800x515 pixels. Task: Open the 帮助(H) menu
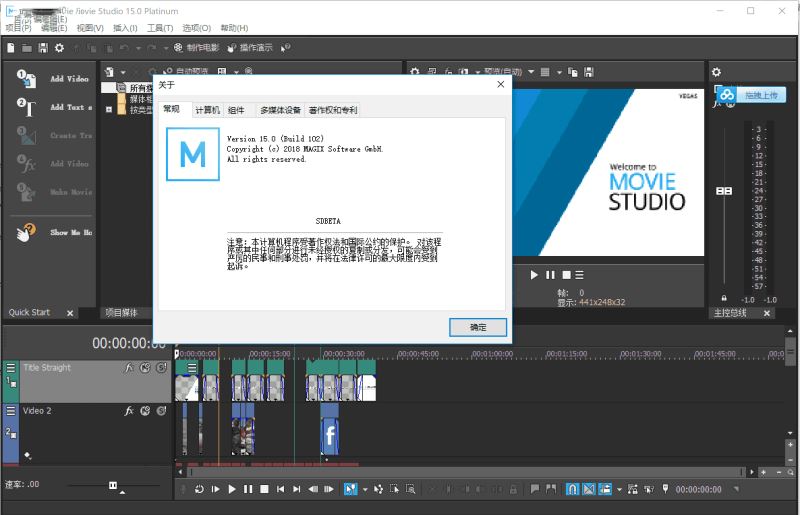pyautogui.click(x=234, y=28)
